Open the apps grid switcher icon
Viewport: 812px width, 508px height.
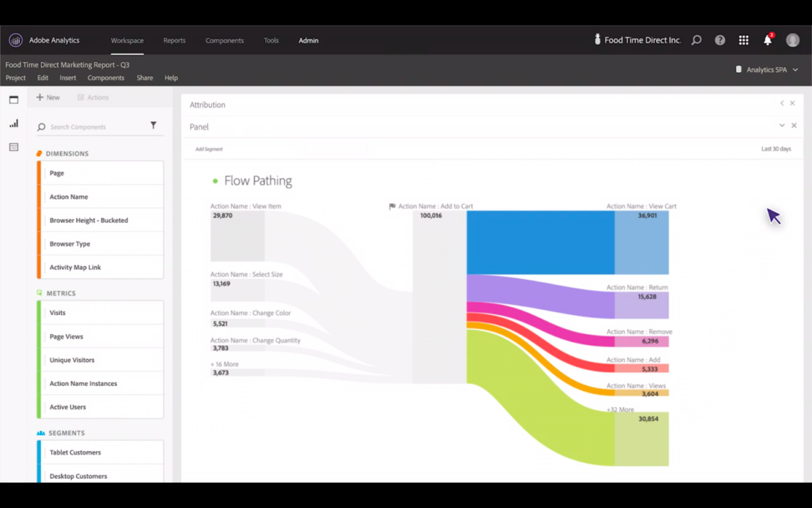click(x=744, y=41)
